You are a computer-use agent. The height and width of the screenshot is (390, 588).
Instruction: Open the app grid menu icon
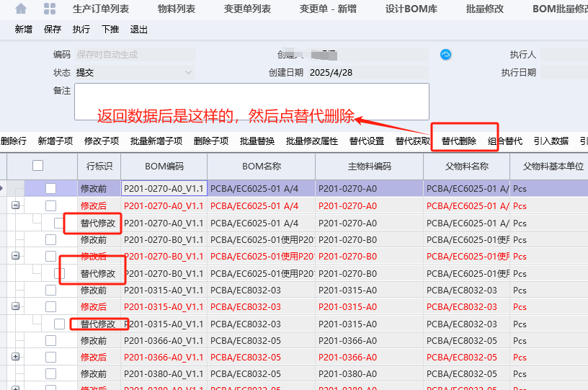[x=50, y=9]
